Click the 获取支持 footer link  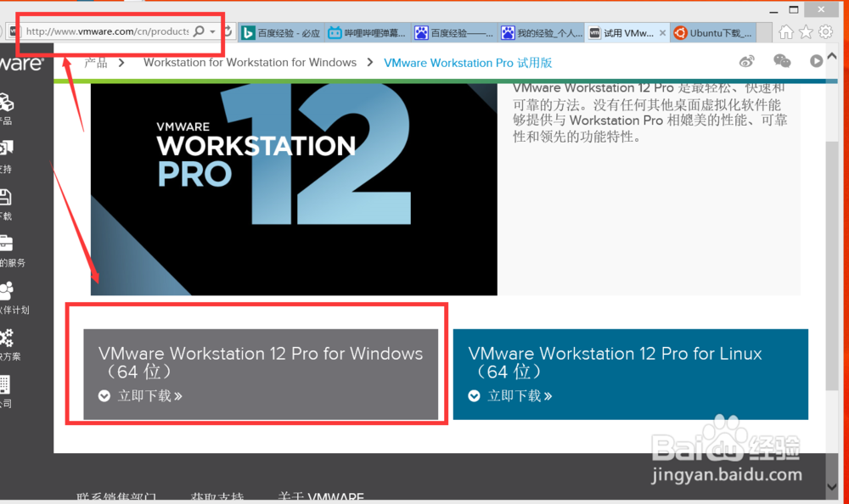tap(217, 497)
